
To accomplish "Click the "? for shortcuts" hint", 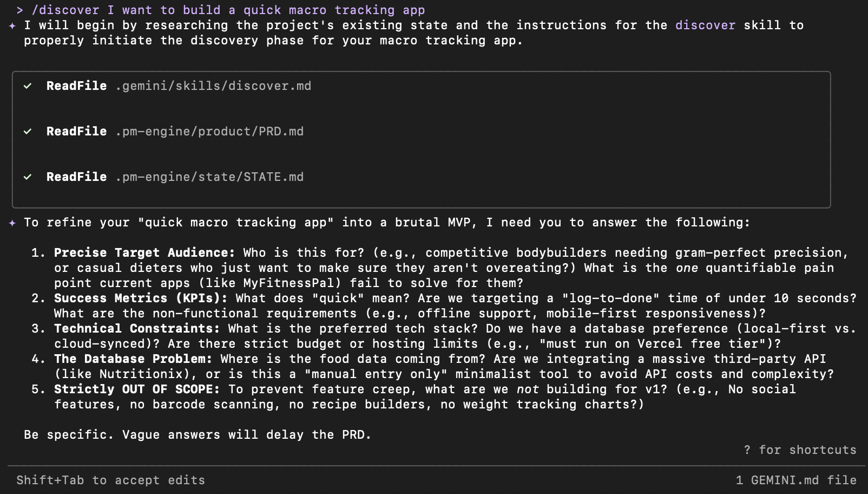I will pyautogui.click(x=800, y=450).
